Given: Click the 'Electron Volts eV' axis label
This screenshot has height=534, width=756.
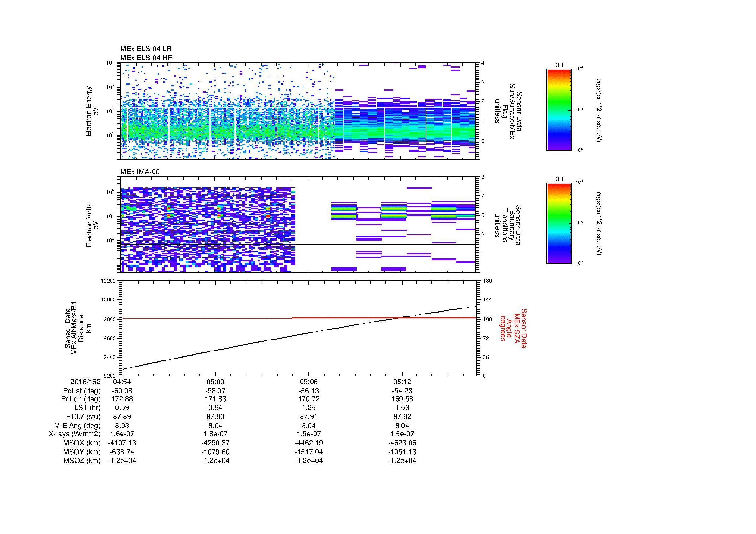Looking at the screenshot, I should (x=92, y=225).
